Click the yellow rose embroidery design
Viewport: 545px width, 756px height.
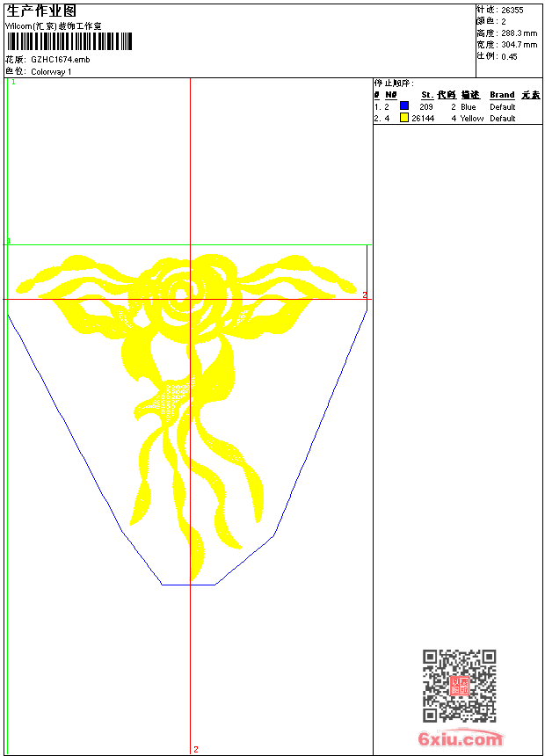(x=186, y=418)
